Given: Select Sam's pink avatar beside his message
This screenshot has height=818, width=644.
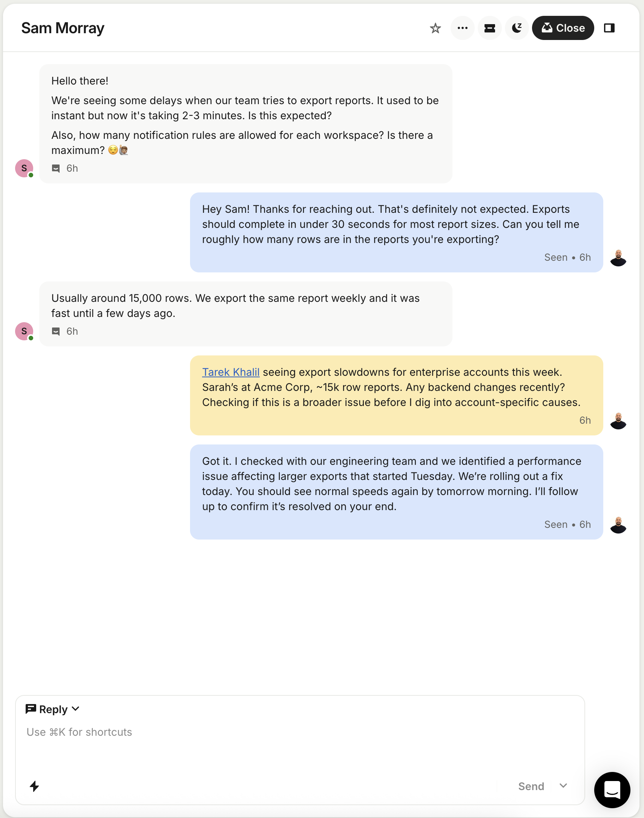Looking at the screenshot, I should tap(24, 168).
